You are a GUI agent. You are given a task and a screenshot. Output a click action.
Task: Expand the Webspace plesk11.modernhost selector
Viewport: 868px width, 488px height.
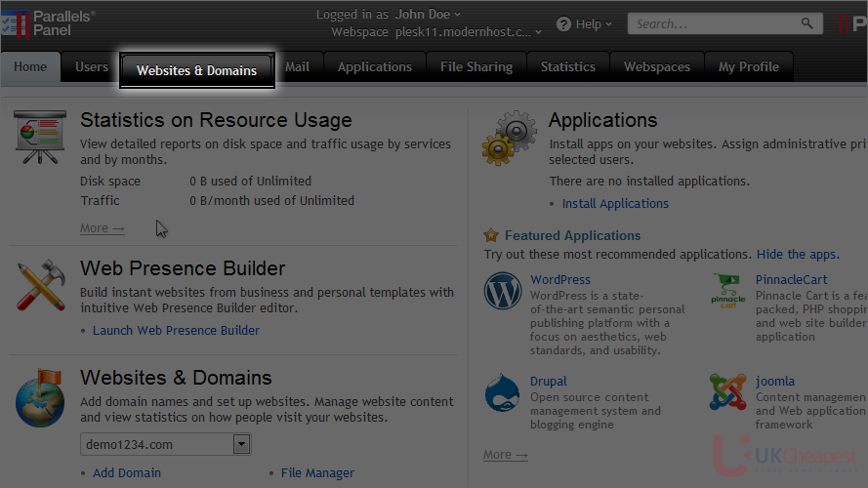469,32
